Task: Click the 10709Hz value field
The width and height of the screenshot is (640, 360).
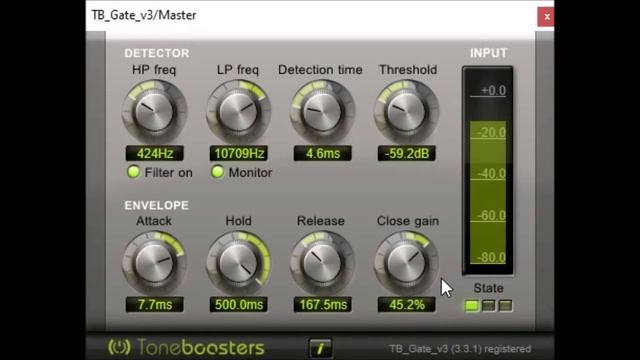Action: pos(239,153)
